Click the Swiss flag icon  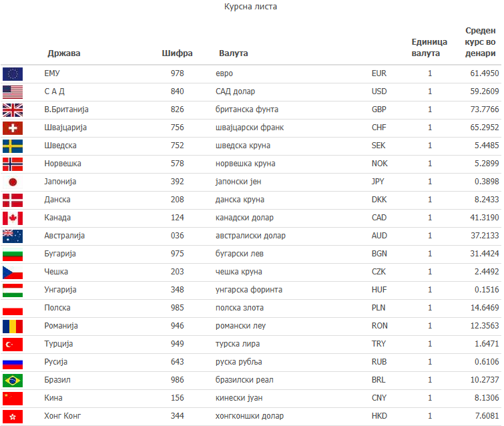point(13,128)
